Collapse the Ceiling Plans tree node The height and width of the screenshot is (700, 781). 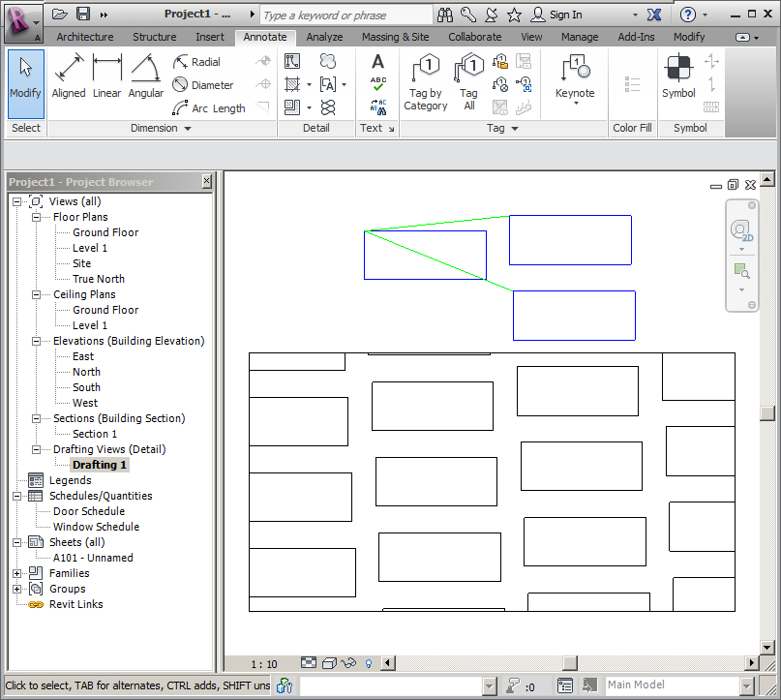[37, 295]
